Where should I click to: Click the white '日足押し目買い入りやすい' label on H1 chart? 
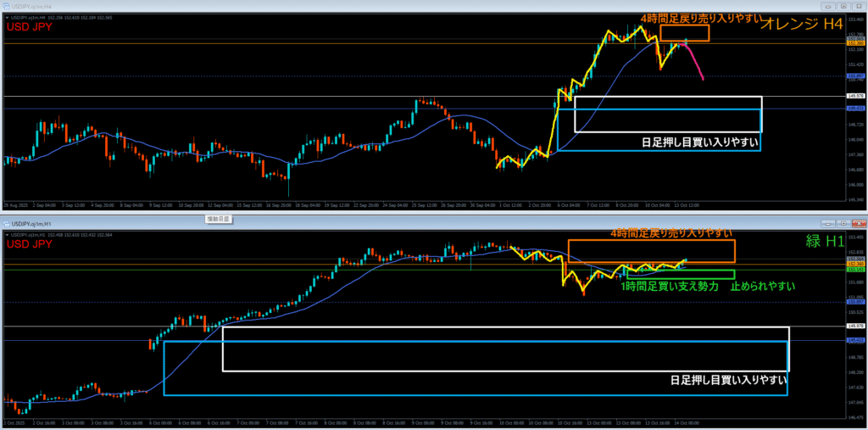tap(726, 381)
